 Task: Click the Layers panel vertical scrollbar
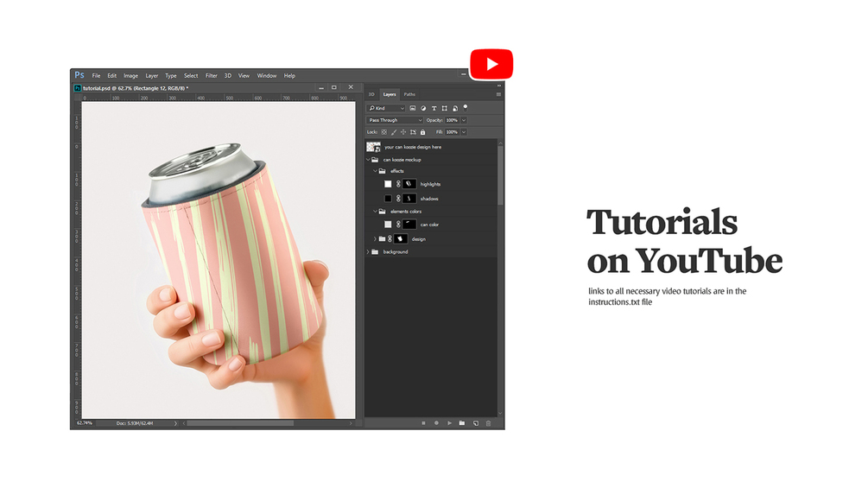[500, 174]
